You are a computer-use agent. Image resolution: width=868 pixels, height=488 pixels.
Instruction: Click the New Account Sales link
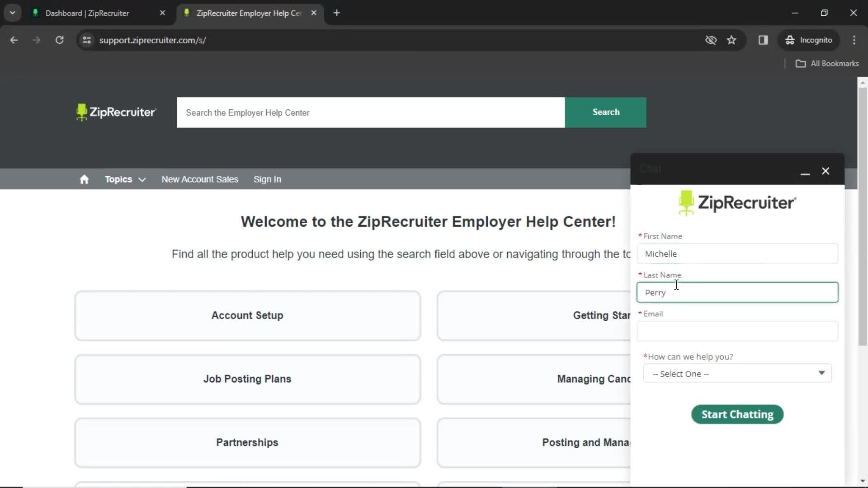(x=200, y=179)
